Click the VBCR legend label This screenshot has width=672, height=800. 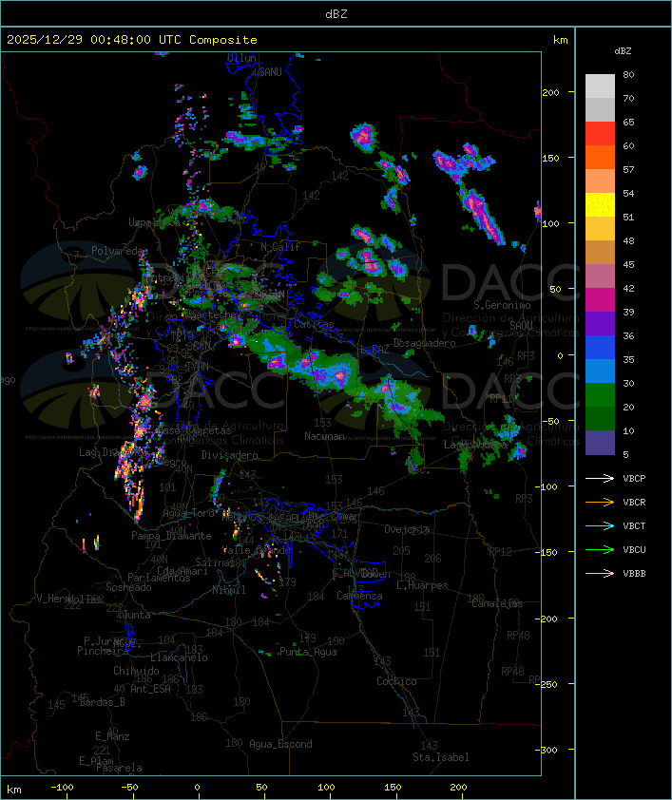634,502
